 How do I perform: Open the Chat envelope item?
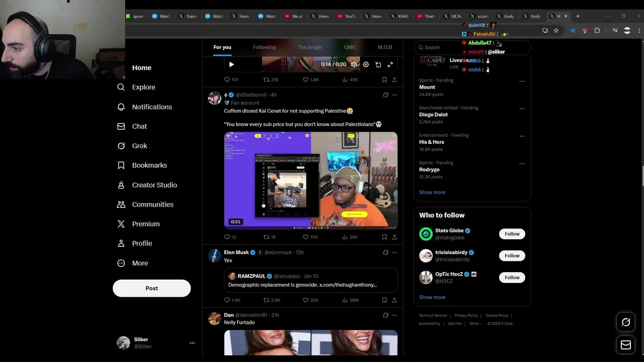coord(132,126)
